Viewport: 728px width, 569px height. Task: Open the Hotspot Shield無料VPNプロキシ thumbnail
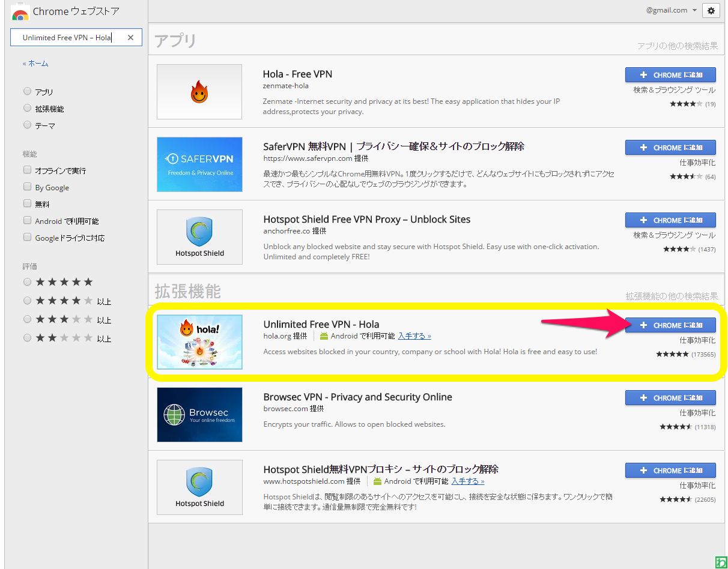[x=199, y=487]
